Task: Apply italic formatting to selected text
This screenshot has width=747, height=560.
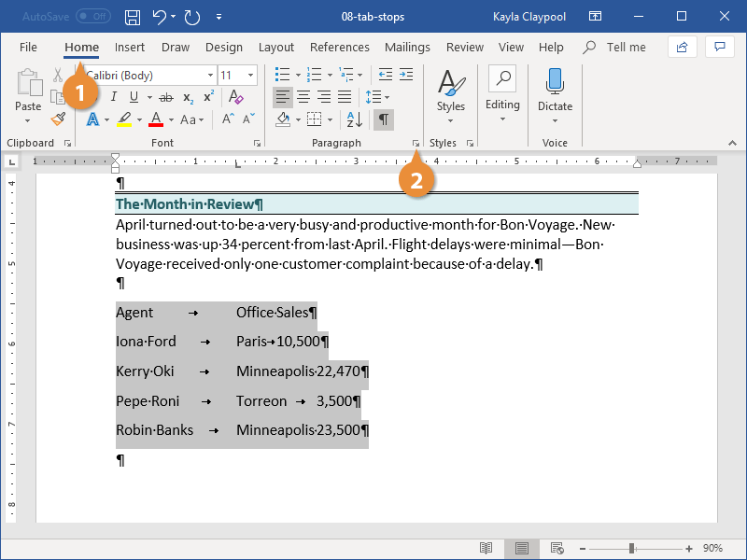Action: pos(114,97)
